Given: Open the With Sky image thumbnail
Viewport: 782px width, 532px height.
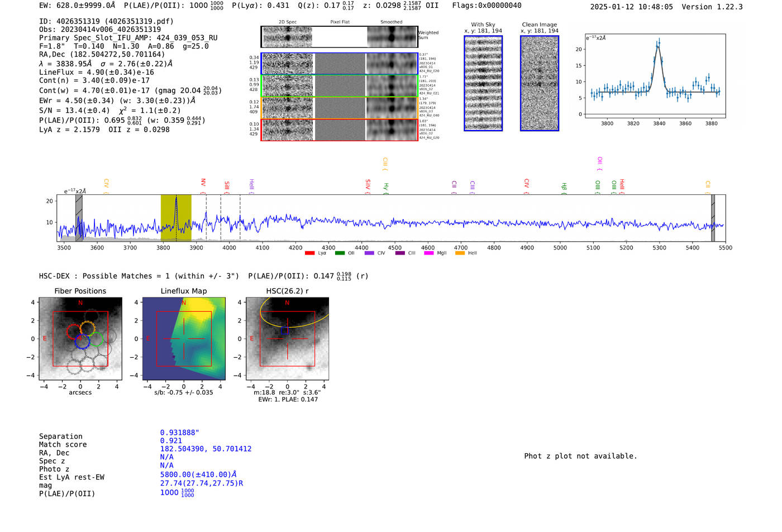Looking at the screenshot, I should pos(483,83).
